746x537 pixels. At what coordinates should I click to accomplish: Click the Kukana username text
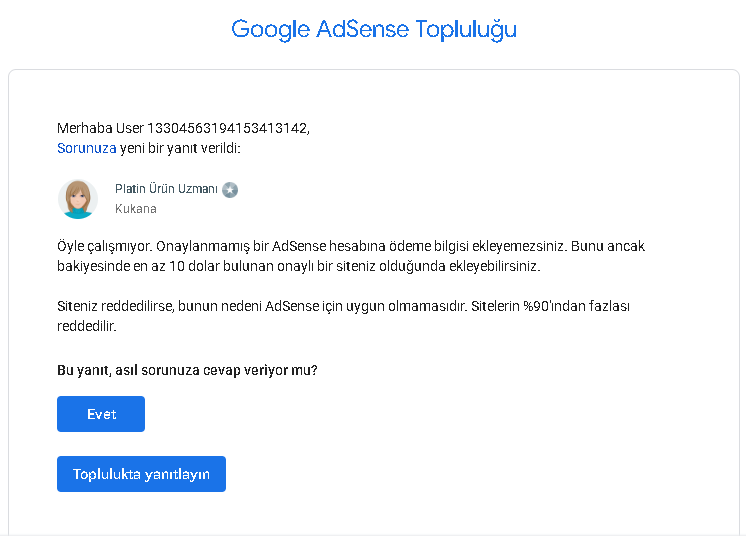pos(136,209)
